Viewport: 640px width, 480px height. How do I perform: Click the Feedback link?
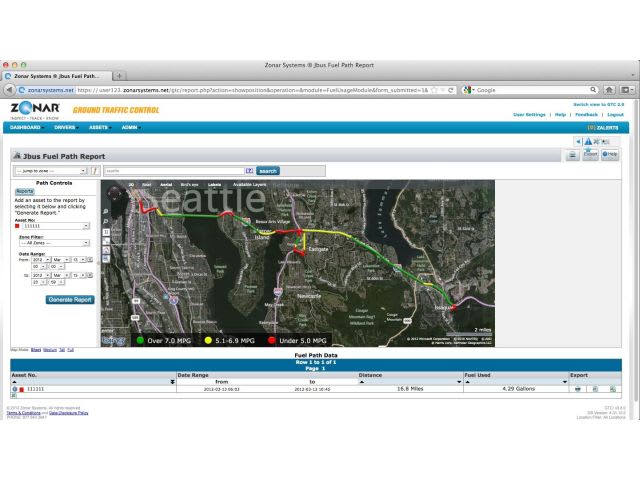point(586,115)
